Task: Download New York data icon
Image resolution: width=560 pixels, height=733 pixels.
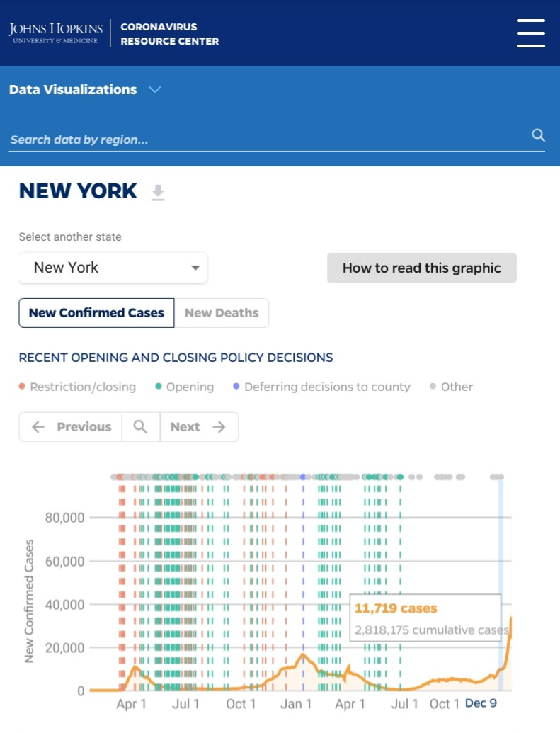Action: point(158,192)
